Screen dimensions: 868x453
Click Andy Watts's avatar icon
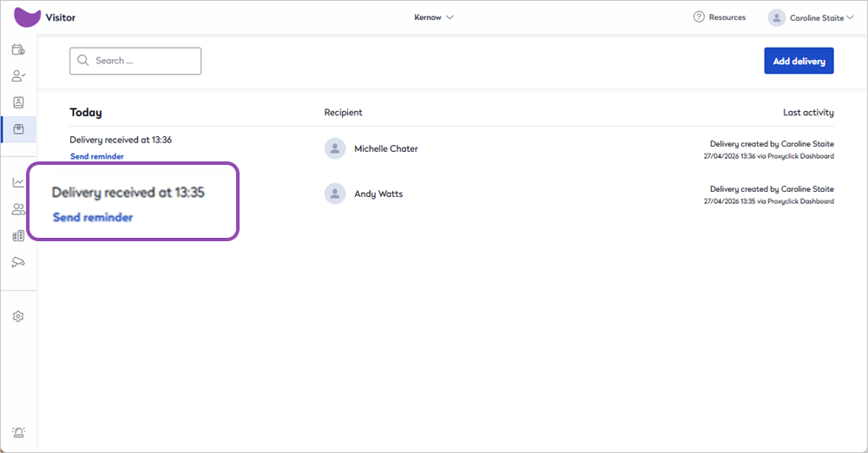pos(335,194)
